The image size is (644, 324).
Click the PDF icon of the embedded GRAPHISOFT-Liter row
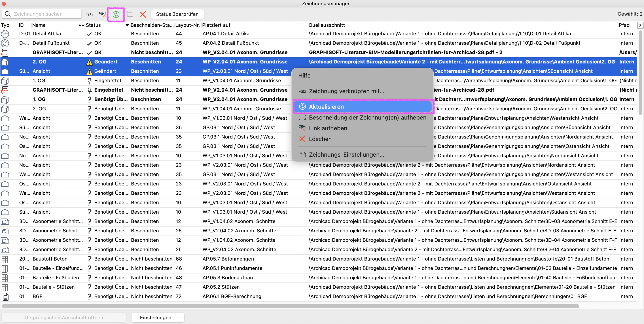pos(4,90)
